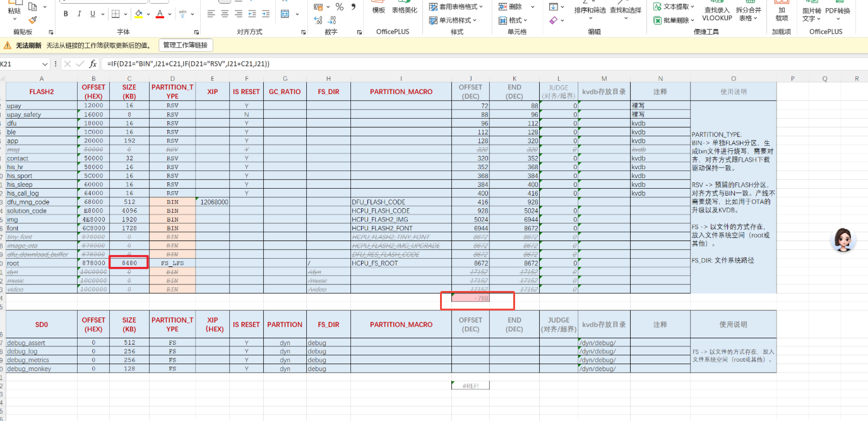Click the Format Painter brush icon

[33, 20]
